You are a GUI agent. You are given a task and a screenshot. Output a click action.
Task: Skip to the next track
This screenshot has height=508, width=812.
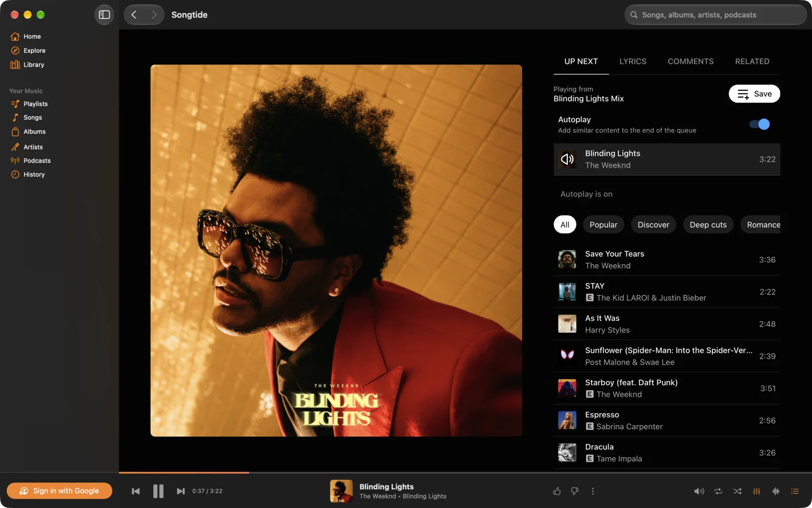coord(181,491)
